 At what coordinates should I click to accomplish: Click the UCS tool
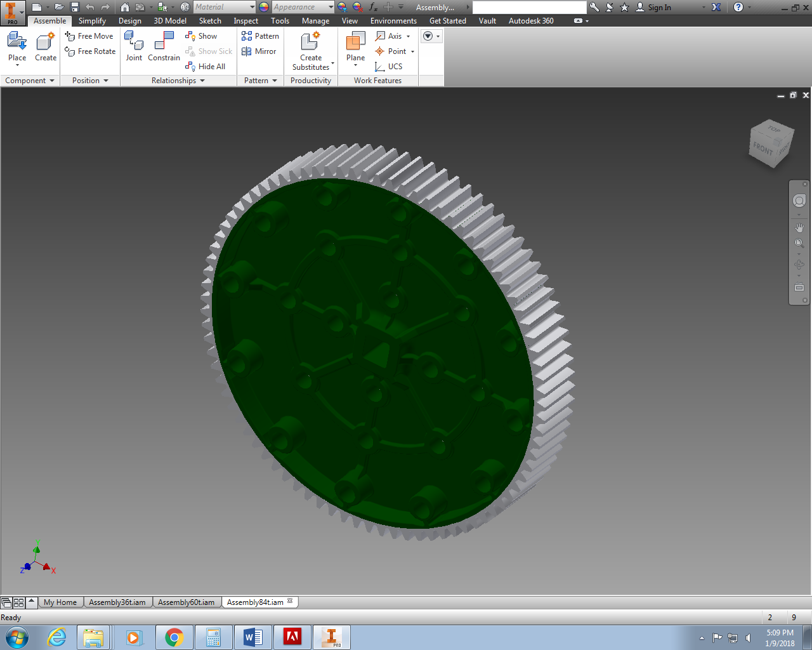388,67
